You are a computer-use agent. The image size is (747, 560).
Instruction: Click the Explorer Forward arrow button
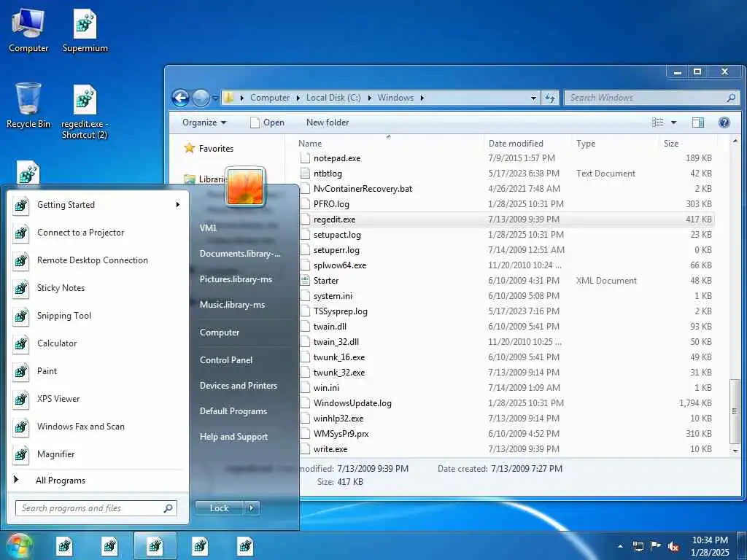point(201,98)
